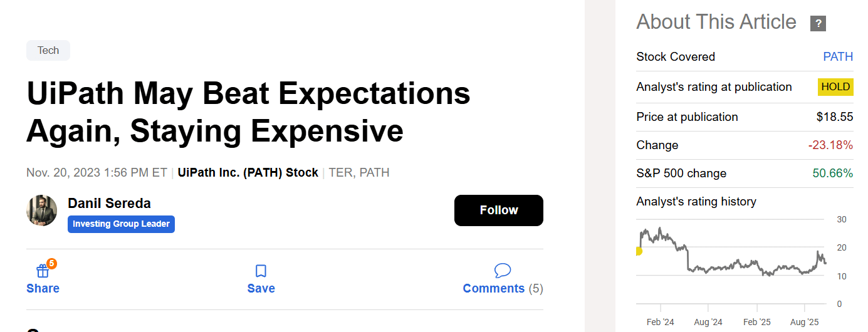Click the article headline about UiPath
This screenshot has height=332, width=868.
[x=248, y=113]
